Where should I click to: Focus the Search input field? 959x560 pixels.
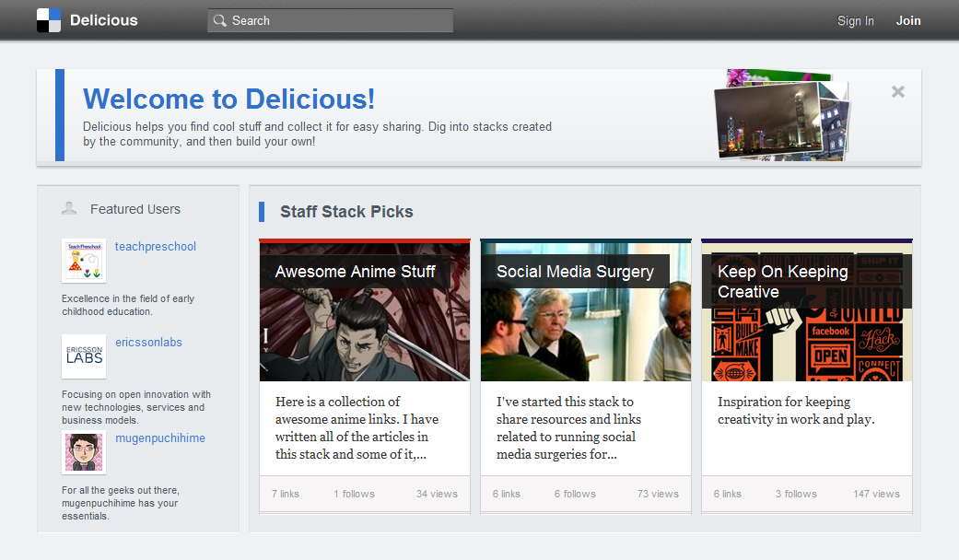click(x=331, y=21)
